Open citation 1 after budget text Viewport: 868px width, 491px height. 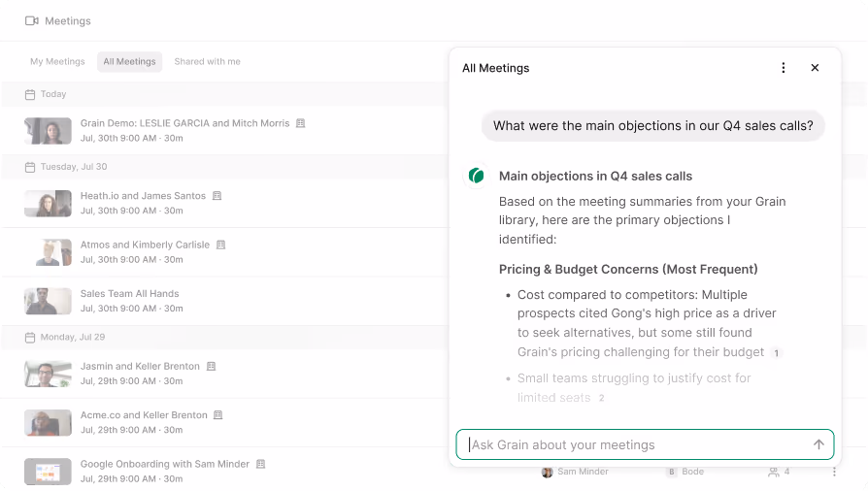point(777,353)
